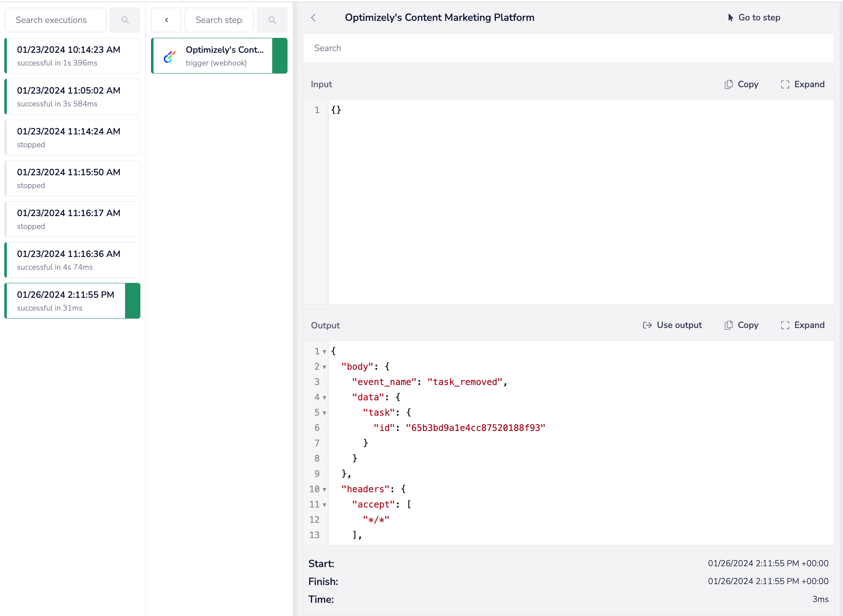
Task: Click the Go to step cursor icon
Action: coord(730,17)
